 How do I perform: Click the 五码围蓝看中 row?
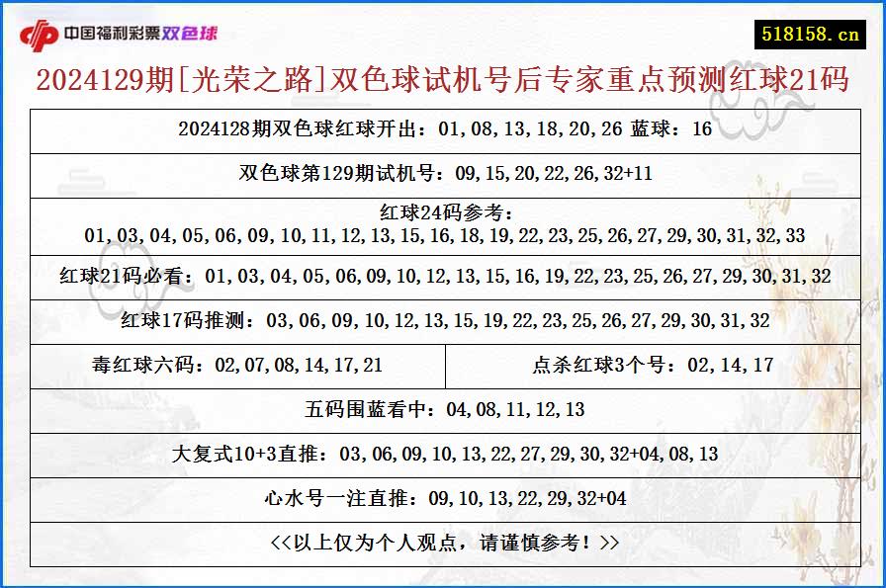pyautogui.click(x=443, y=407)
